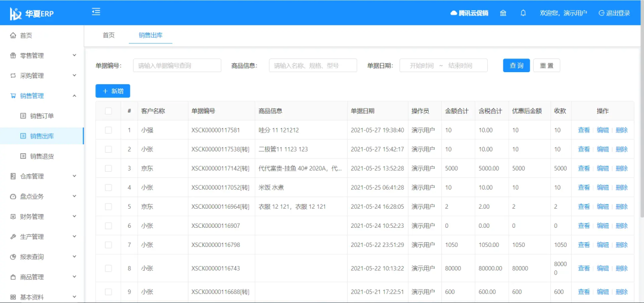Switch to the 首页 tab
This screenshot has width=644, height=303.
tap(109, 35)
